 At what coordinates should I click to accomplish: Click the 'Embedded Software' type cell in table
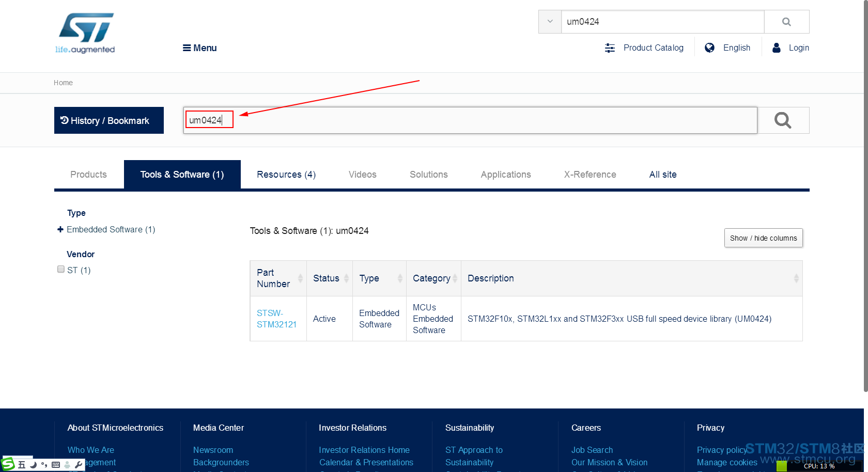[x=379, y=319]
